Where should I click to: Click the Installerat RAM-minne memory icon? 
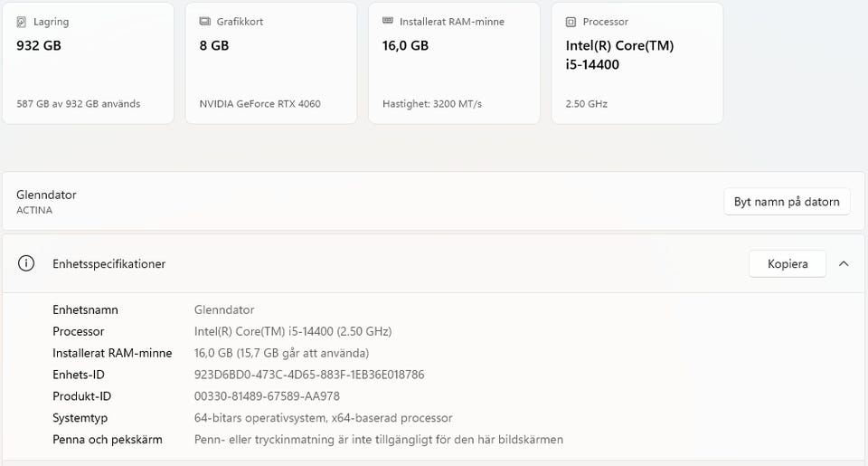click(x=388, y=22)
